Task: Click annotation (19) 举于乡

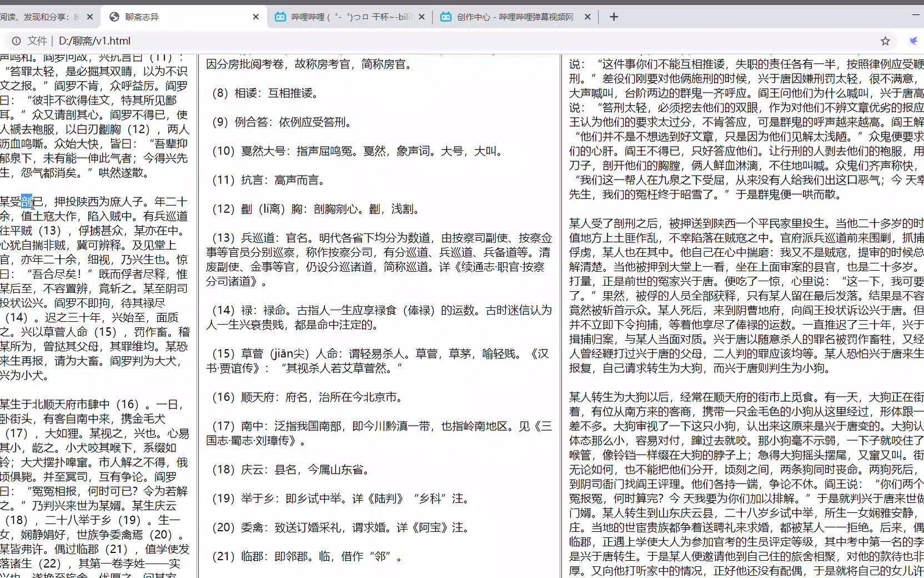Action: coord(340,498)
